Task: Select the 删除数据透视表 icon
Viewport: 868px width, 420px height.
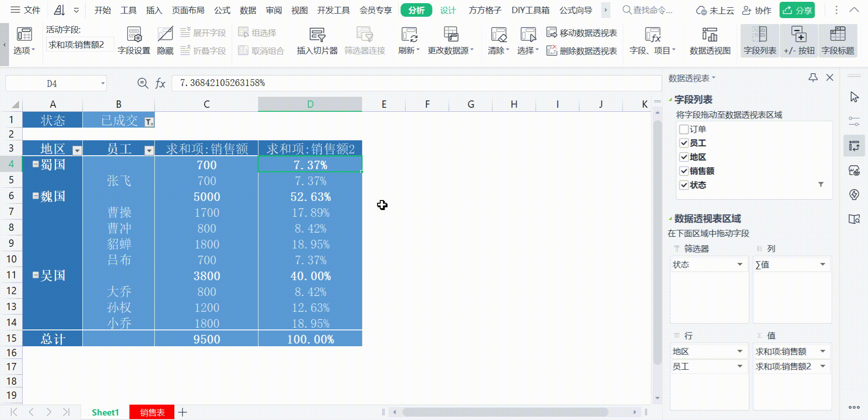Action: click(x=583, y=51)
